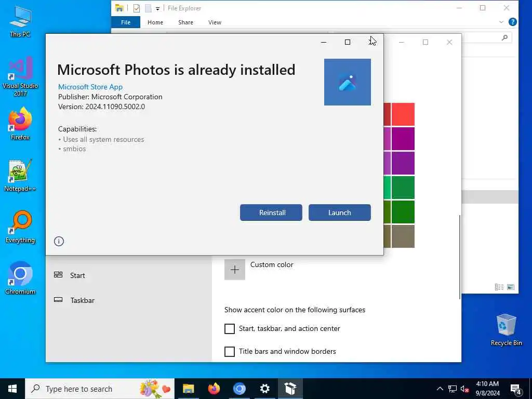Viewport: 532px width, 399px height.
Task: Open Chromium from taskbar
Action: pos(239,389)
